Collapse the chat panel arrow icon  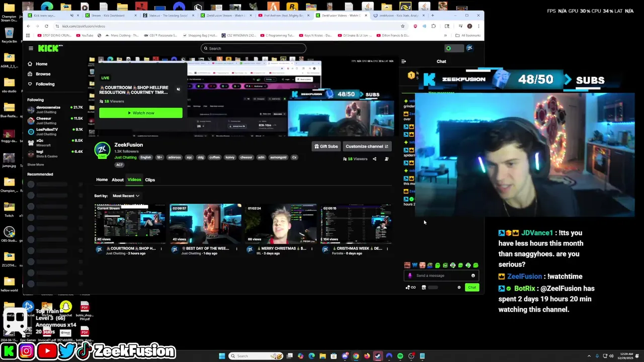click(x=404, y=61)
